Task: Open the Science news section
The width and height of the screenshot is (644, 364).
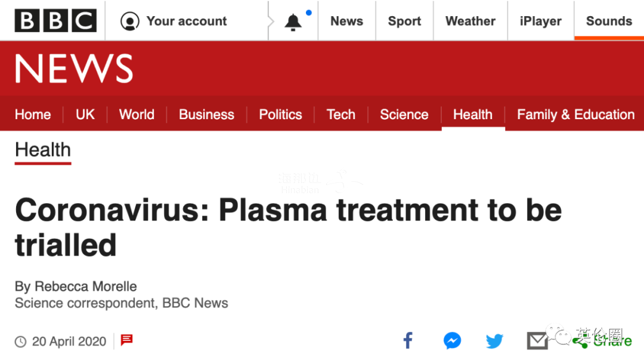Action: tap(404, 114)
